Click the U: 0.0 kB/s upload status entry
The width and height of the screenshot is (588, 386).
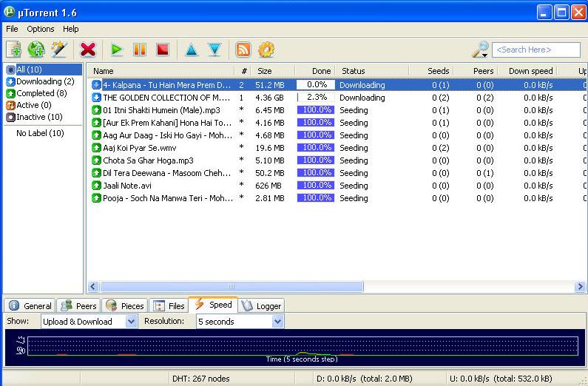pyautogui.click(x=501, y=379)
